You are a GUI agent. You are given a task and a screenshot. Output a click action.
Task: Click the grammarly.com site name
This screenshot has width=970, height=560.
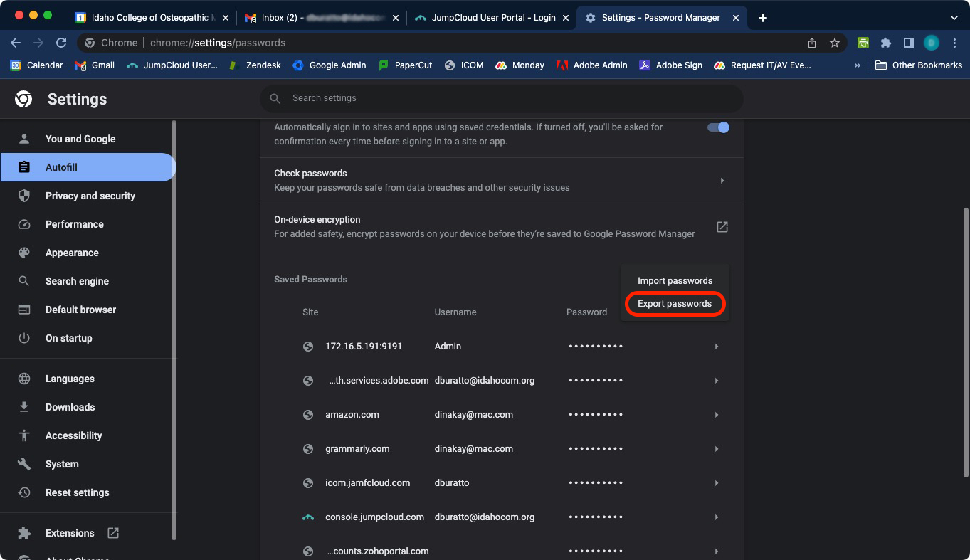(357, 449)
